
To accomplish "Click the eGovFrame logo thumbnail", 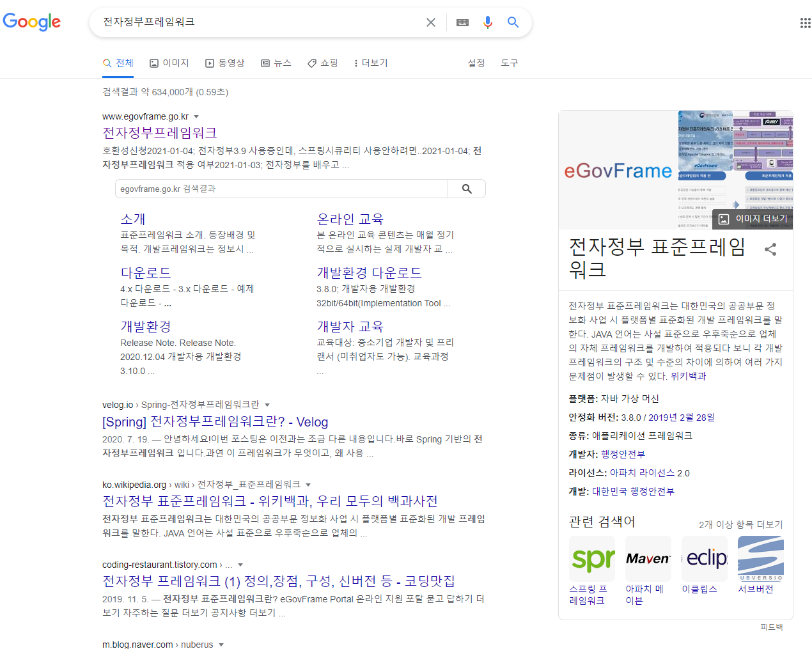I will pyautogui.click(x=618, y=170).
